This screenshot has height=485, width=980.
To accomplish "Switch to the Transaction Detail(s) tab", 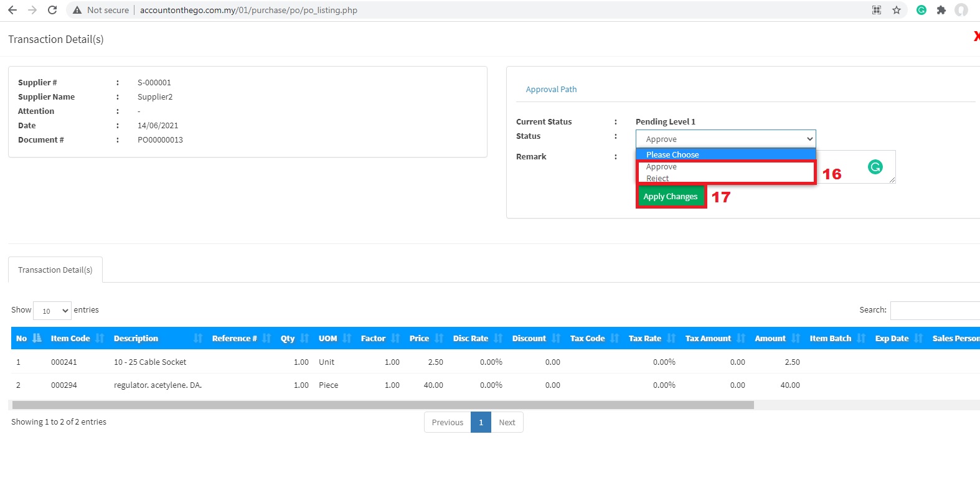I will point(55,270).
